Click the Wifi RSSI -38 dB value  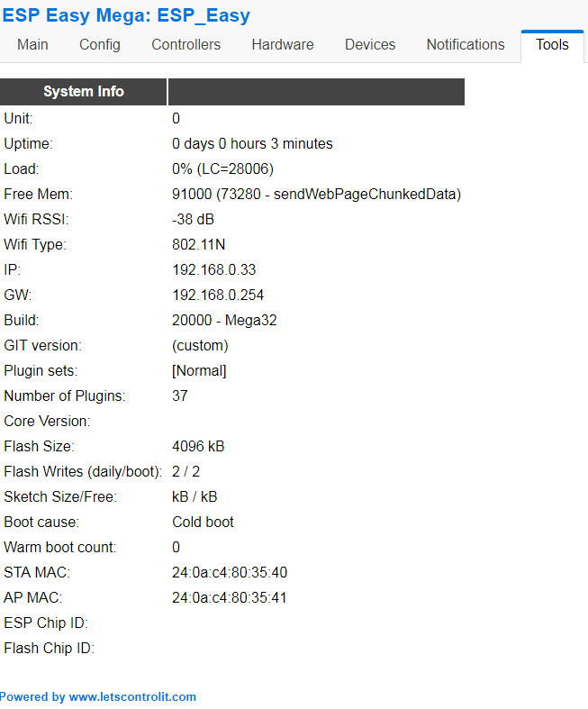point(193,219)
